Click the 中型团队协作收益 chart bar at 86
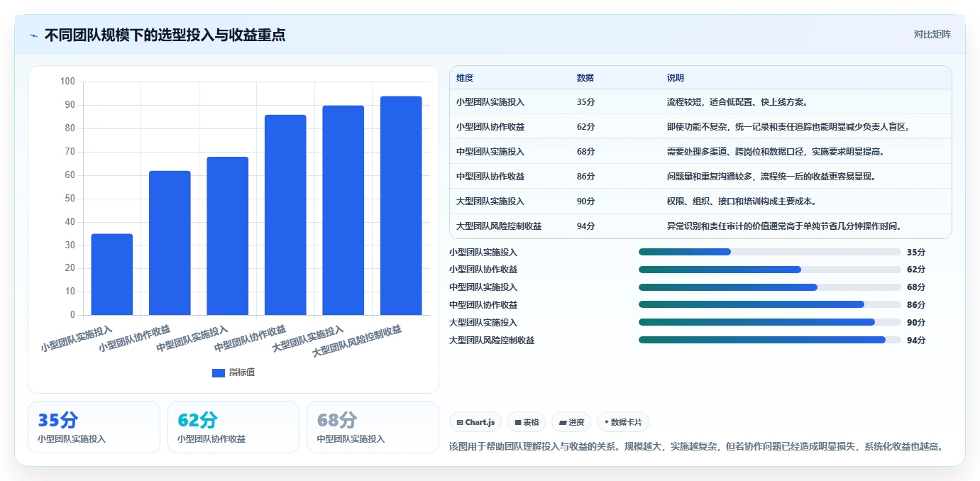The image size is (980, 481). pos(285,215)
